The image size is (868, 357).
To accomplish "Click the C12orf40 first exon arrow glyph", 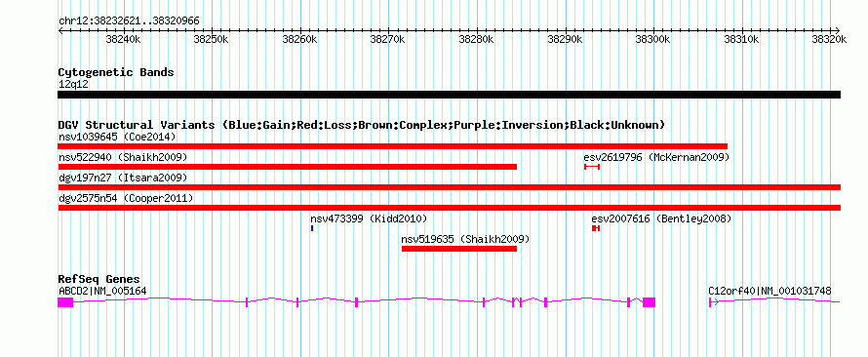I will tap(714, 302).
